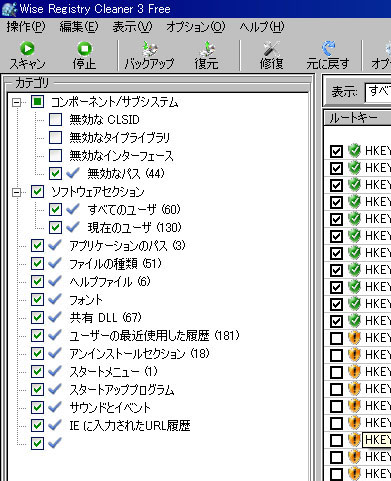Screen dimensions: 391x481
Task: Open the オプション(O) menu
Action: click(x=196, y=27)
